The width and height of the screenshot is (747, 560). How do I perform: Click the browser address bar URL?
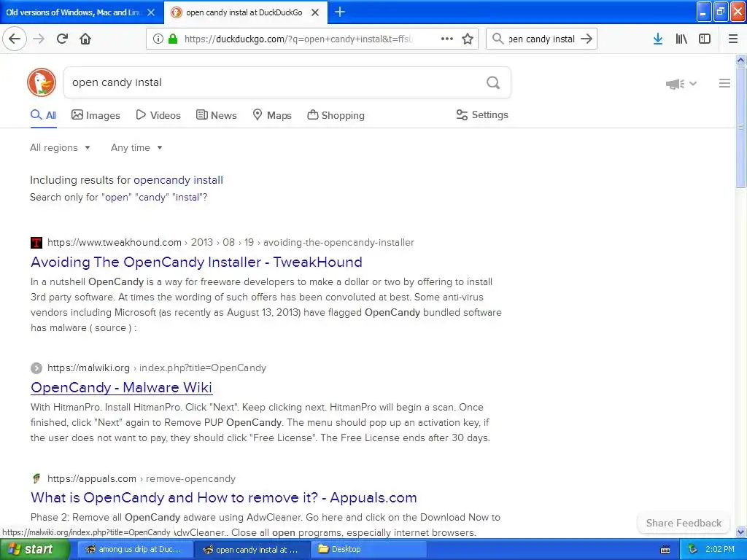click(x=298, y=39)
